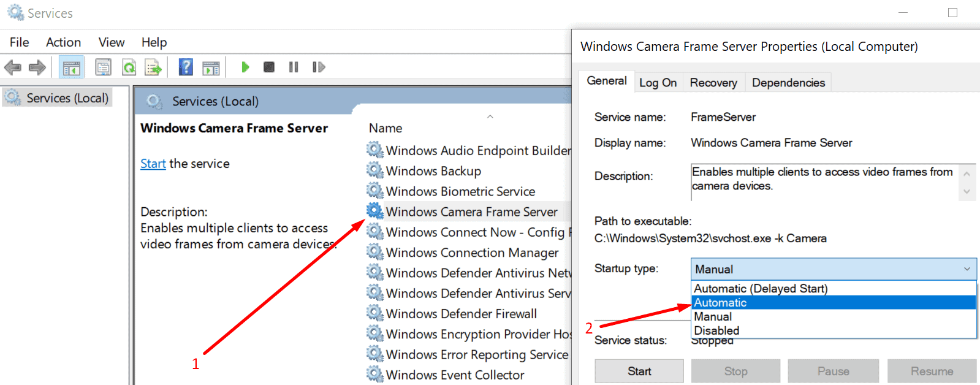Choose Automatic (Delayed Start) startup option
Image resolution: width=980 pixels, height=385 pixels.
(834, 288)
